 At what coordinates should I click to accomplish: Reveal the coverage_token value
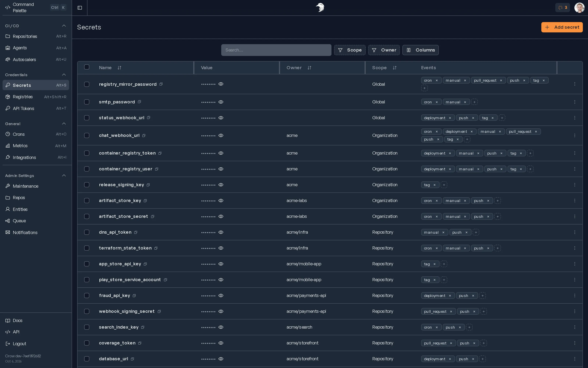(221, 343)
